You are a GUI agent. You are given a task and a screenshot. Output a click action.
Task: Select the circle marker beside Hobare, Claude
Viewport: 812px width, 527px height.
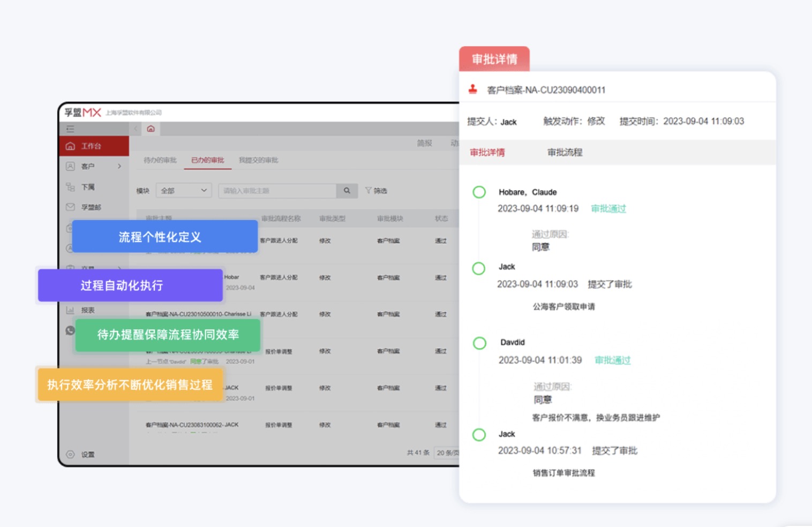coord(479,192)
